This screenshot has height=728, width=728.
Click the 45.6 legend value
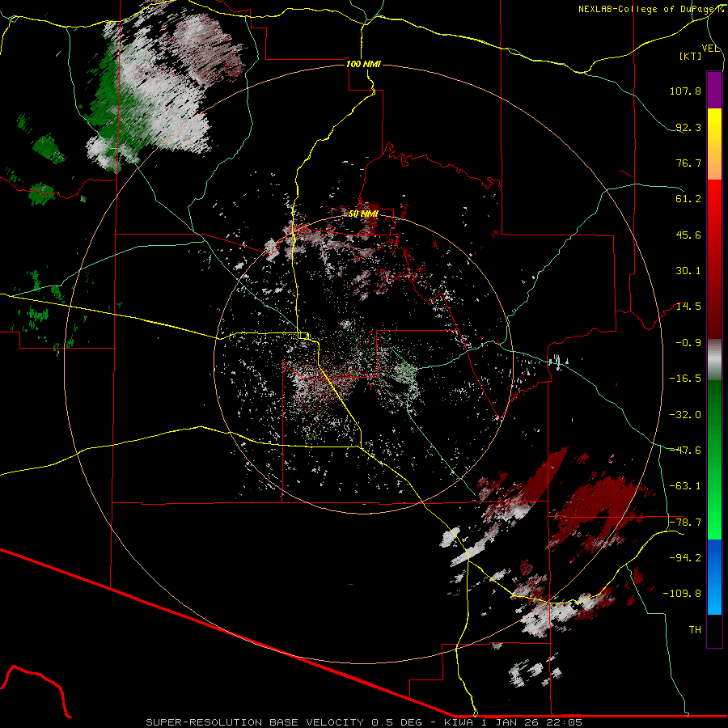click(x=688, y=235)
